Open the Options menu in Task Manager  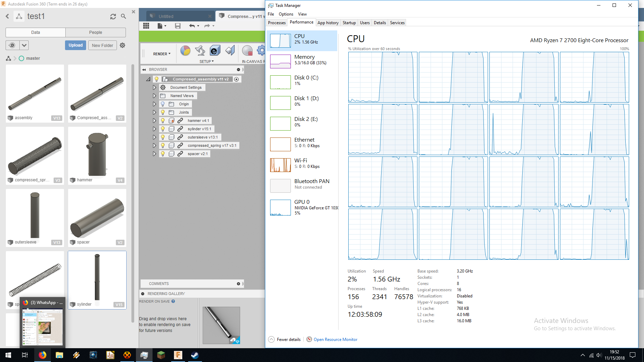pos(286,14)
